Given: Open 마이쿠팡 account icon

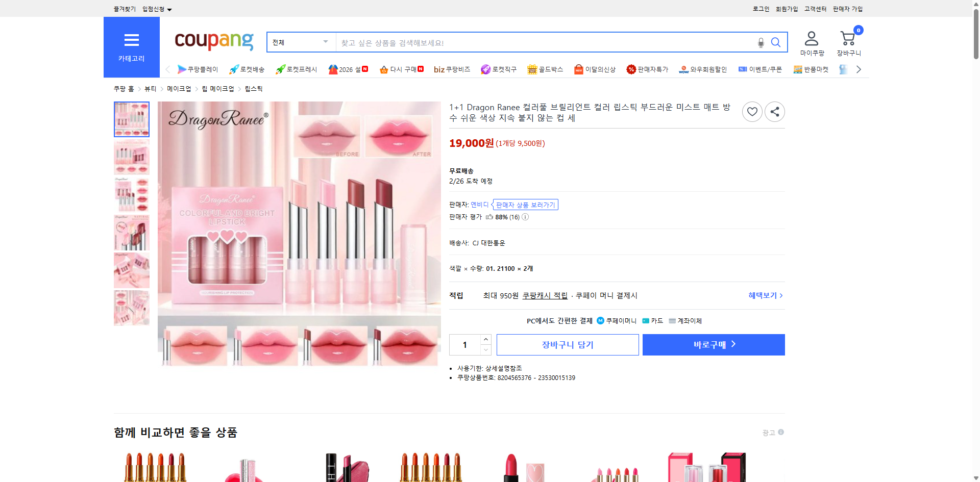Looking at the screenshot, I should click(811, 38).
